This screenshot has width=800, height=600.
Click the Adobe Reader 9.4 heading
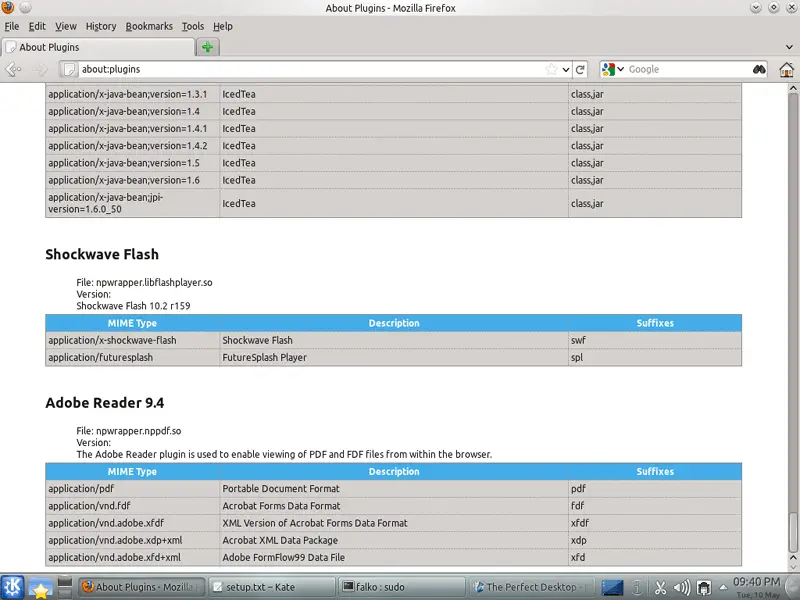click(105, 403)
